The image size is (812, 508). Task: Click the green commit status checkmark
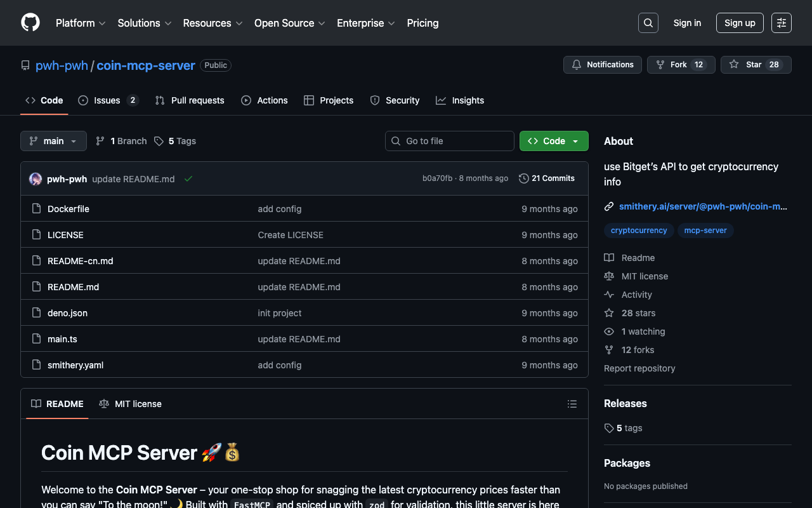click(188, 179)
